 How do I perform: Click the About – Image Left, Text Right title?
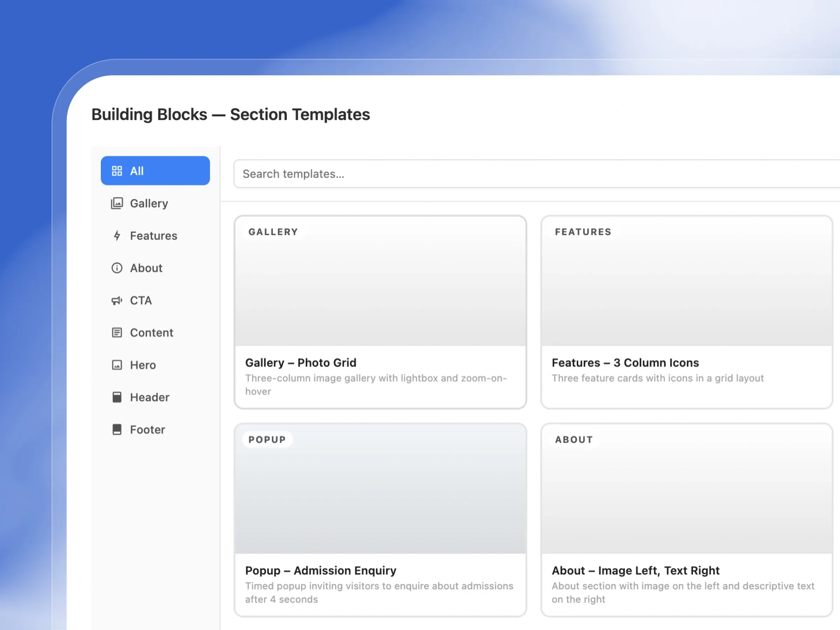point(635,570)
